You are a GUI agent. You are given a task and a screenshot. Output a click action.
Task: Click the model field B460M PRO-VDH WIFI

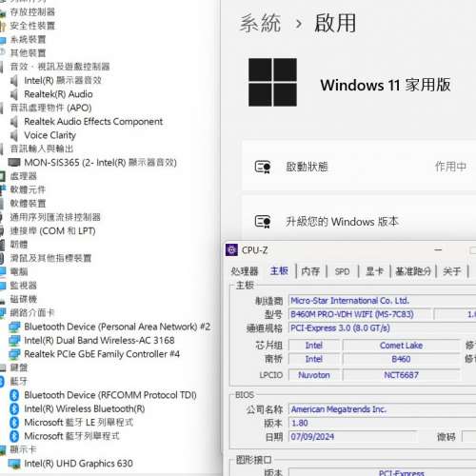pos(360,314)
